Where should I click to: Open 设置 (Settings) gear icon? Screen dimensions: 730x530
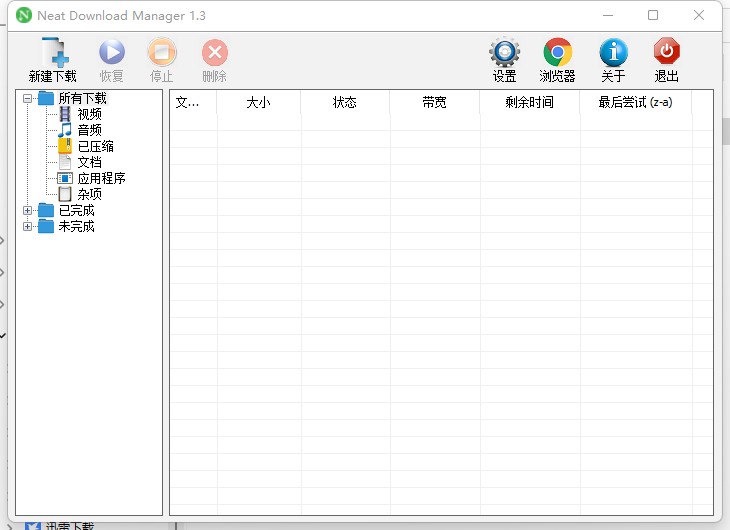(x=505, y=52)
